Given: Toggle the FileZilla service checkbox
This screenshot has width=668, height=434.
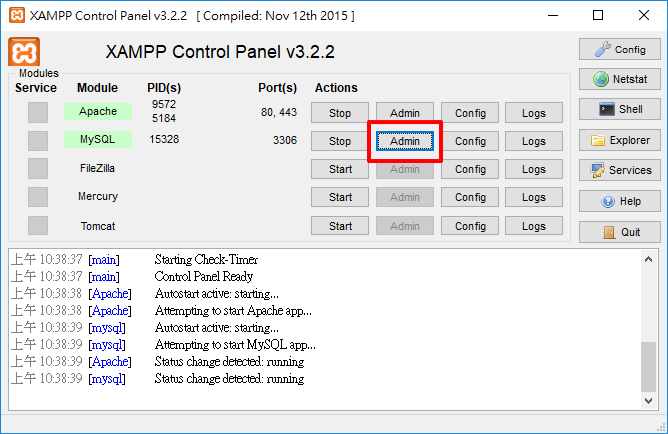Looking at the screenshot, I should tap(38, 169).
